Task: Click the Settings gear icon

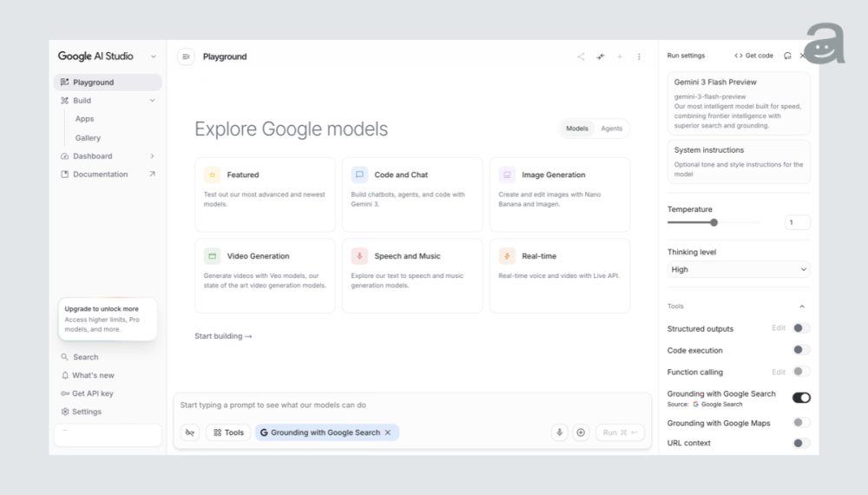Action: tap(65, 412)
